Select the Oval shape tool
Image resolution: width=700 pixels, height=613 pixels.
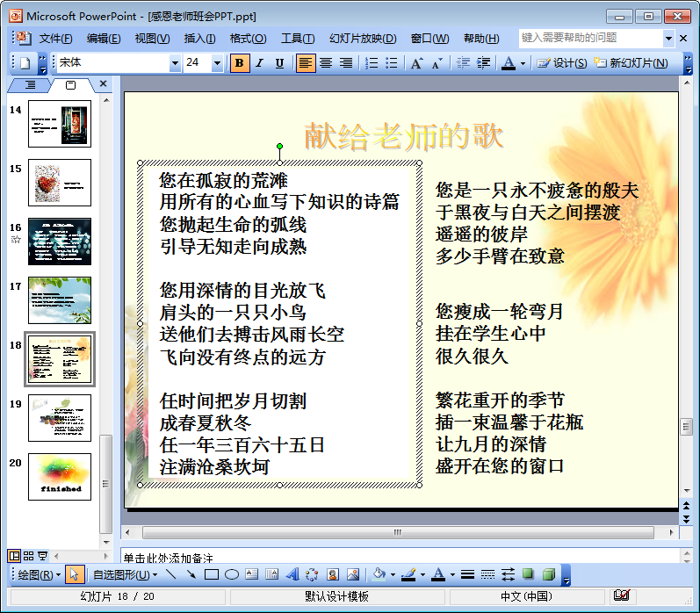coord(232,575)
